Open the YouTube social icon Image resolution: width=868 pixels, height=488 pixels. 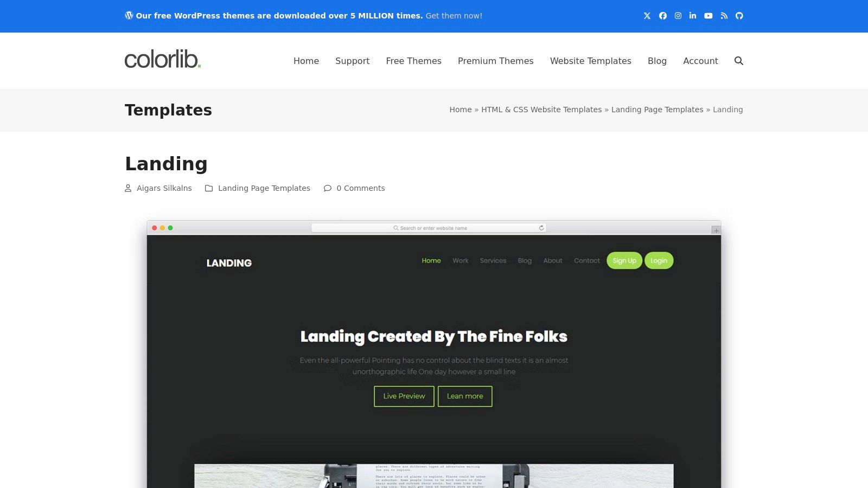point(709,16)
